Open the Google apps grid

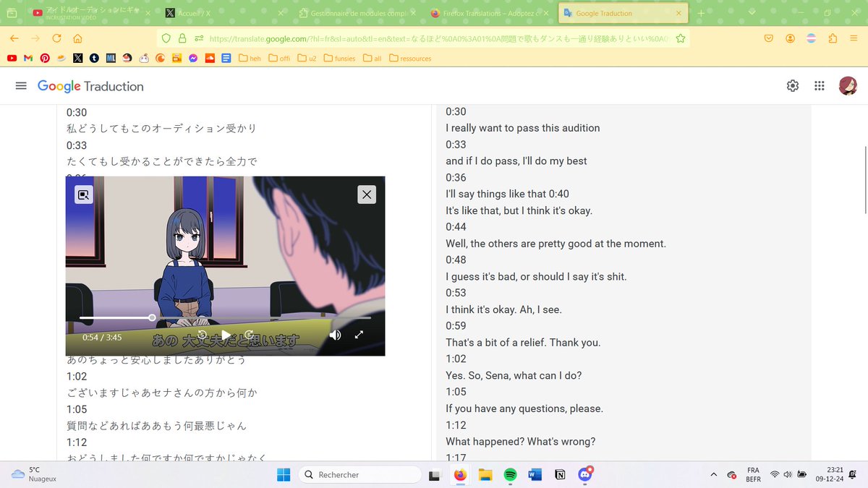[820, 85]
